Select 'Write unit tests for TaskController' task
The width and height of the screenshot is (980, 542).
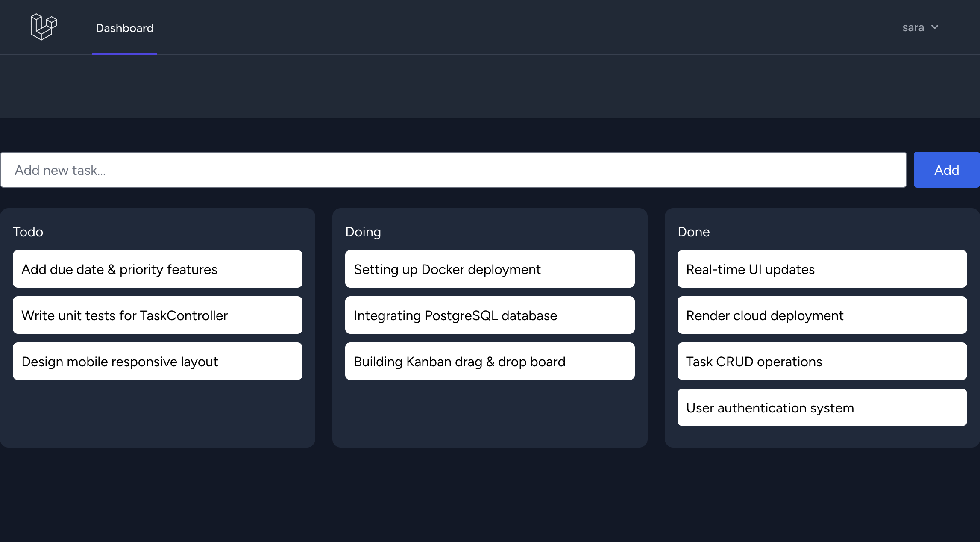[157, 315]
